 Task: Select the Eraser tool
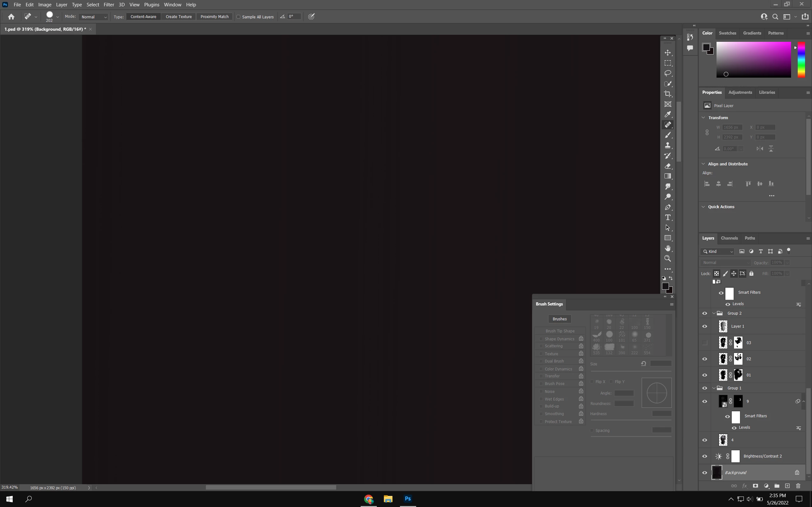(x=668, y=166)
